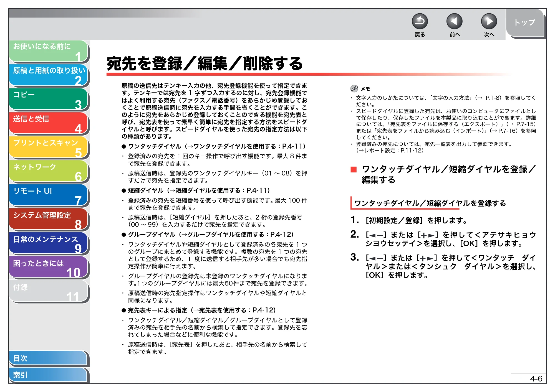Open the 索引 (index) button
The height and width of the screenshot is (392, 555).
point(49,375)
